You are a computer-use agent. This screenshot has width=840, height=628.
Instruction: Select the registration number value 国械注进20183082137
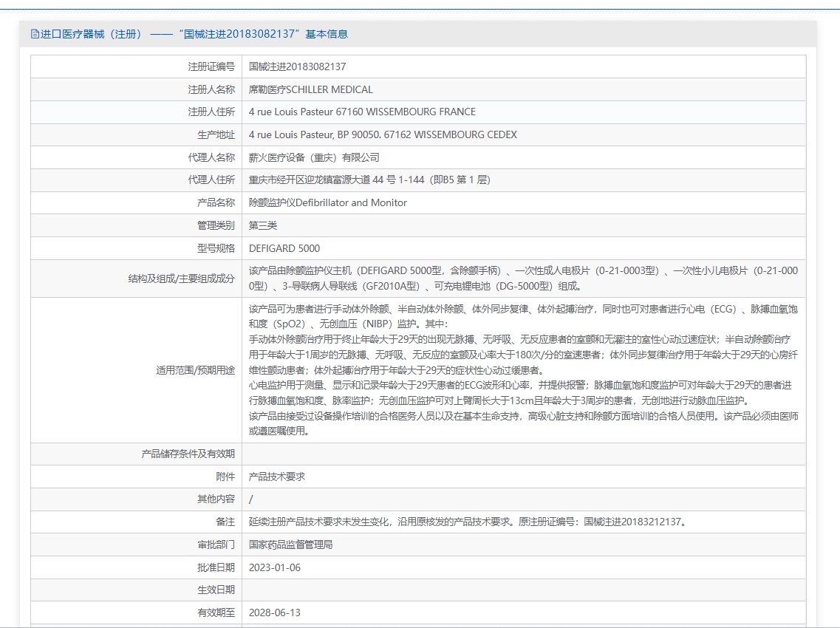297,67
